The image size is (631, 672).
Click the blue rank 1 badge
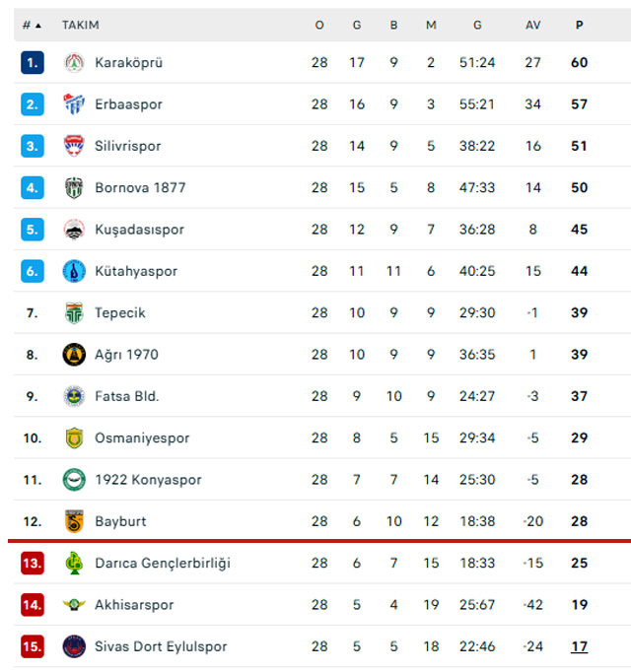[x=33, y=63]
